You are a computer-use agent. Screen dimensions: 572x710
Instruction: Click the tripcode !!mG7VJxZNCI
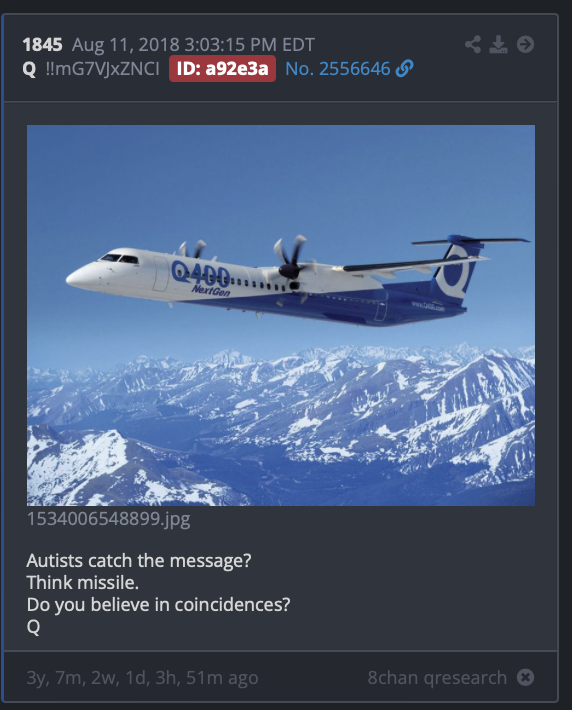102,69
